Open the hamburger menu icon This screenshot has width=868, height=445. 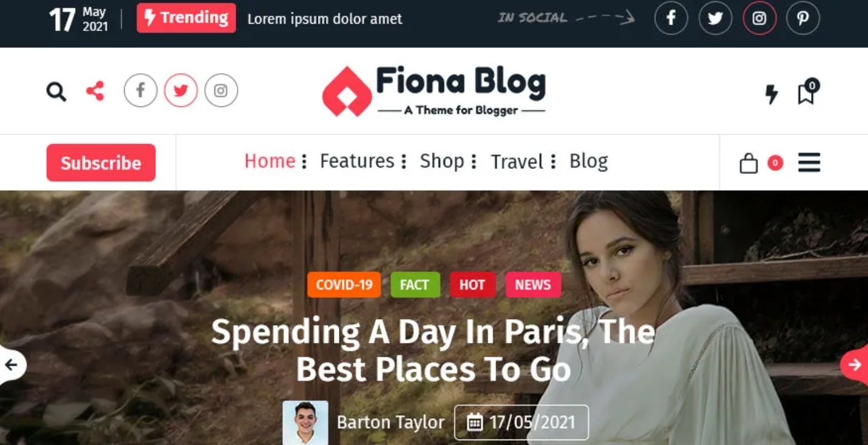tap(809, 162)
